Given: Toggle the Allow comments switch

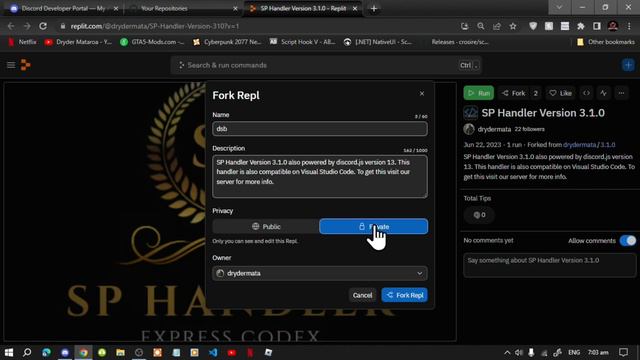Looking at the screenshot, I should coord(628,240).
